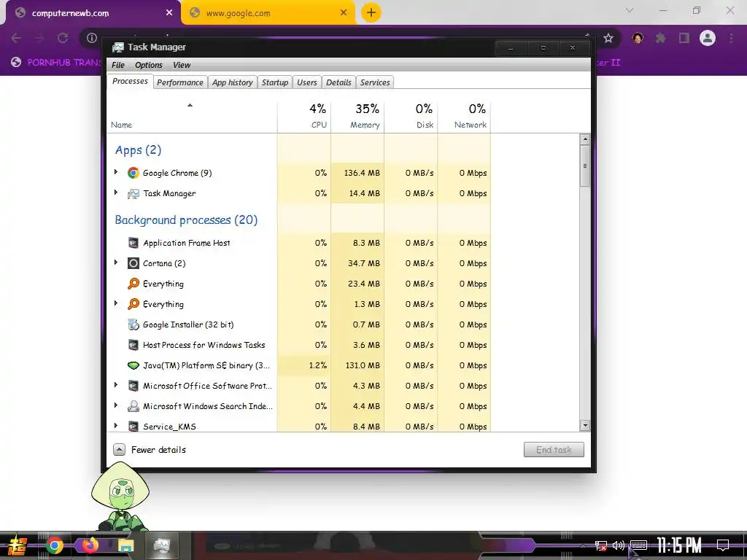Open the touch keyboard tray icon
The image size is (747, 560).
pos(639,545)
